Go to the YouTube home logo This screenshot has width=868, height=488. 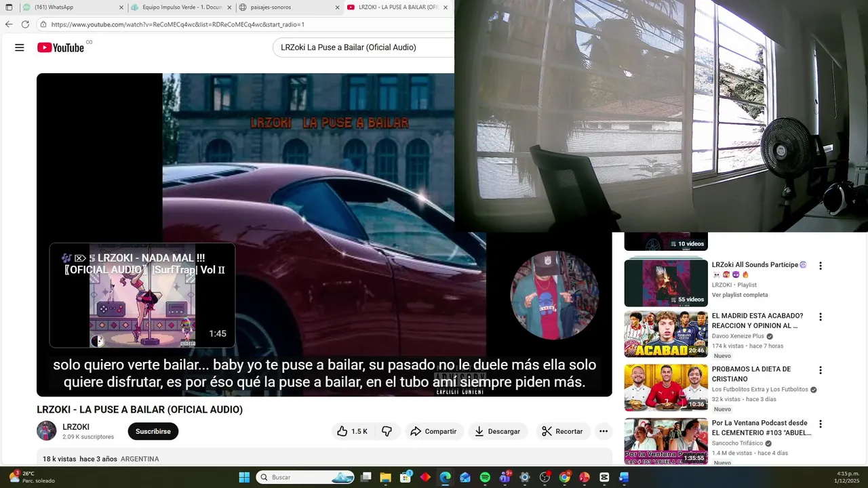tap(60, 47)
